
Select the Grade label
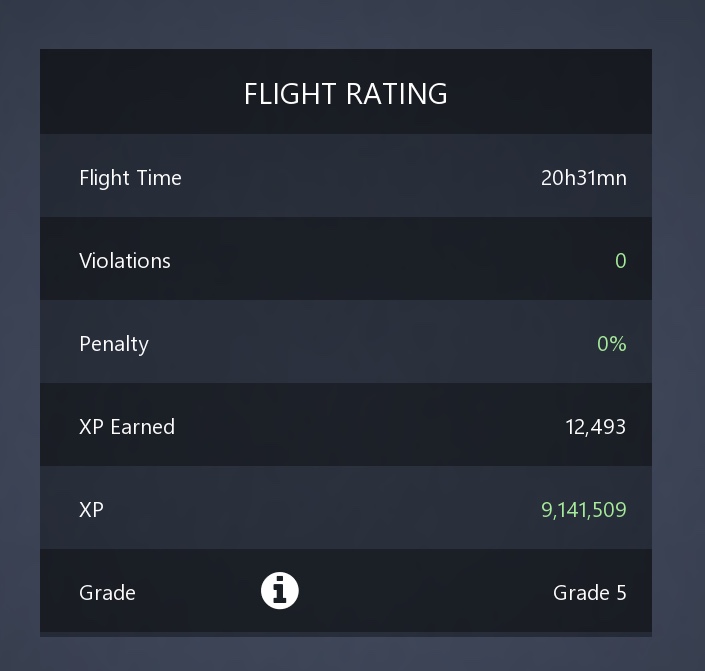click(x=107, y=593)
